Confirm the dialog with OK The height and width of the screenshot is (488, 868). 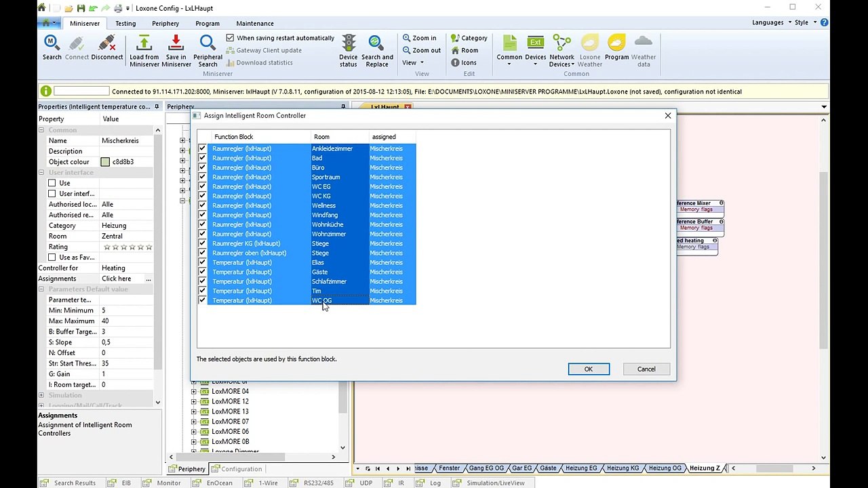click(x=589, y=369)
